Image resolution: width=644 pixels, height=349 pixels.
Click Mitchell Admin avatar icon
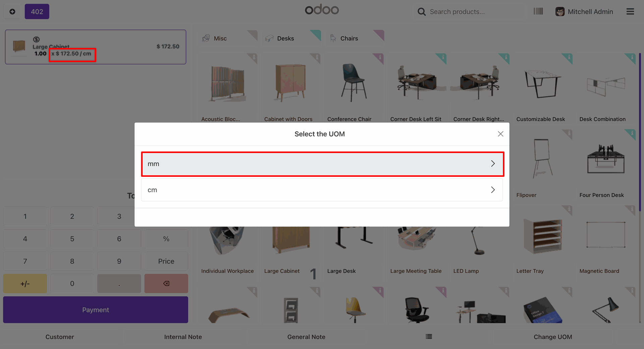(x=560, y=12)
